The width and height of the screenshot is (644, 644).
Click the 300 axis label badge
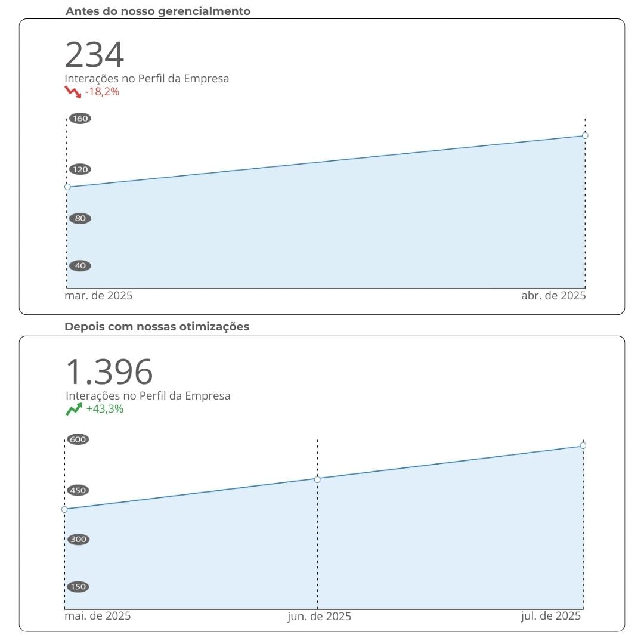click(78, 540)
